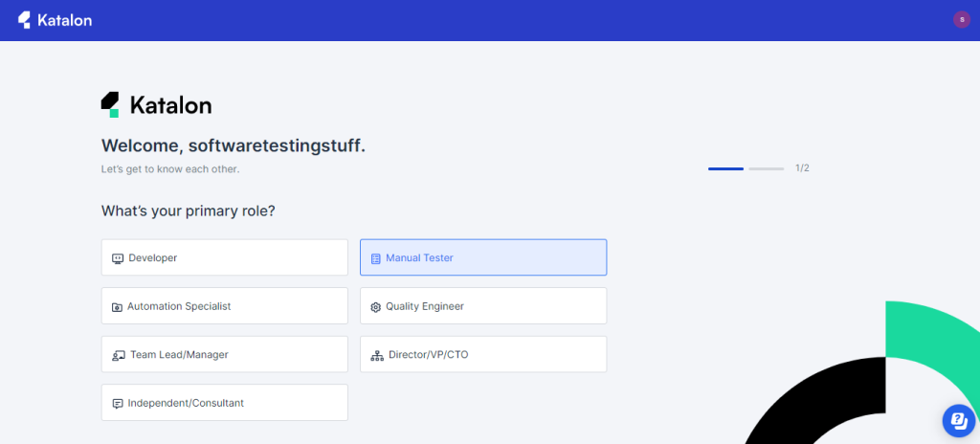Pick the Quality Engineer role
The height and width of the screenshot is (444, 980).
click(x=483, y=306)
